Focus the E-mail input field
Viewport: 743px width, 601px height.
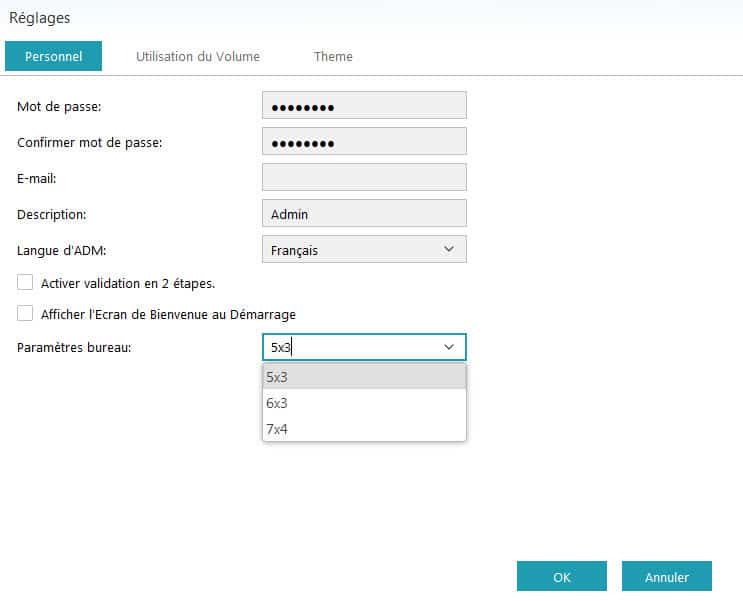tap(364, 178)
